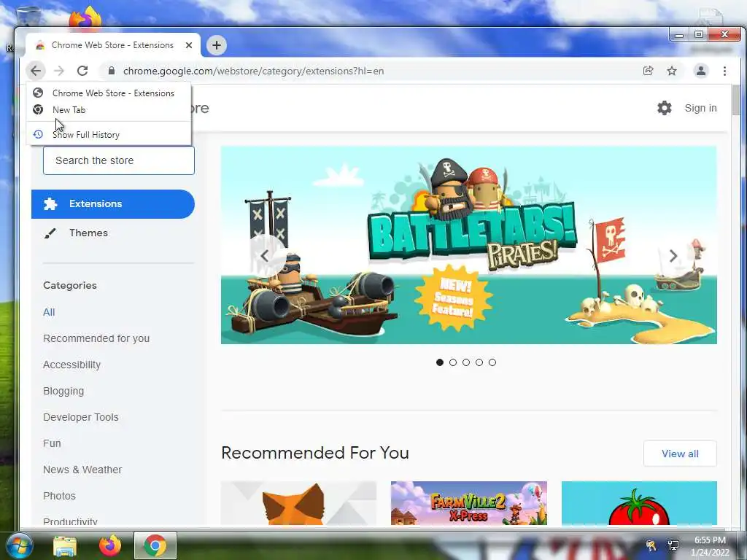The width and height of the screenshot is (747, 560).
Task: Reload the current page
Action: point(82,71)
